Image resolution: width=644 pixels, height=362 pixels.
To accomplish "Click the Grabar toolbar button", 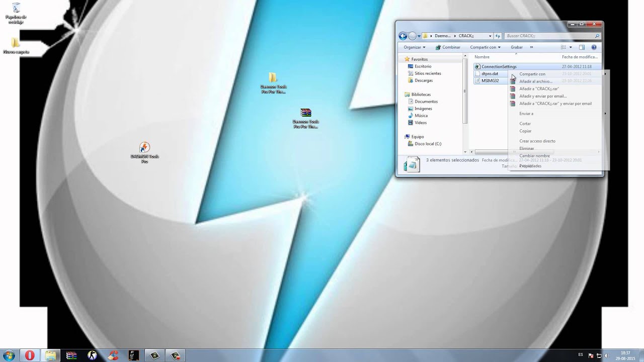I will pos(517,47).
